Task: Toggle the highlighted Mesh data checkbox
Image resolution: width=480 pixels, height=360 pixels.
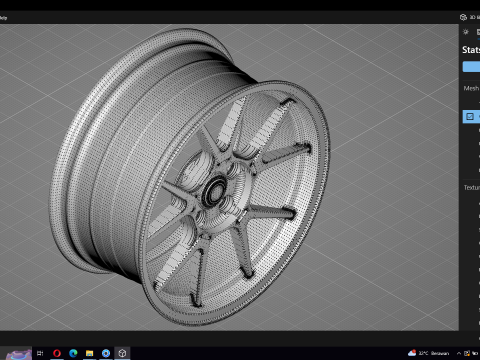Action: tap(470, 116)
